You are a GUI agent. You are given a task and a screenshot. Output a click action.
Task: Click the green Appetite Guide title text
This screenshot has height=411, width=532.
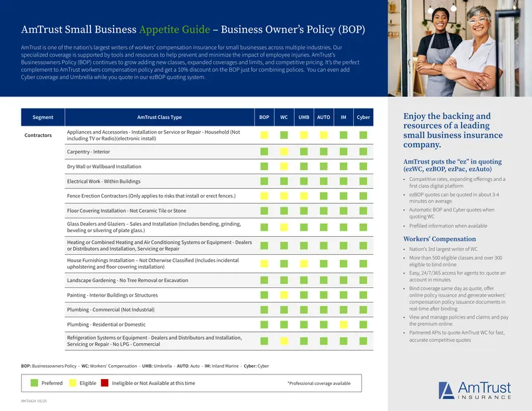pyautogui.click(x=174, y=29)
